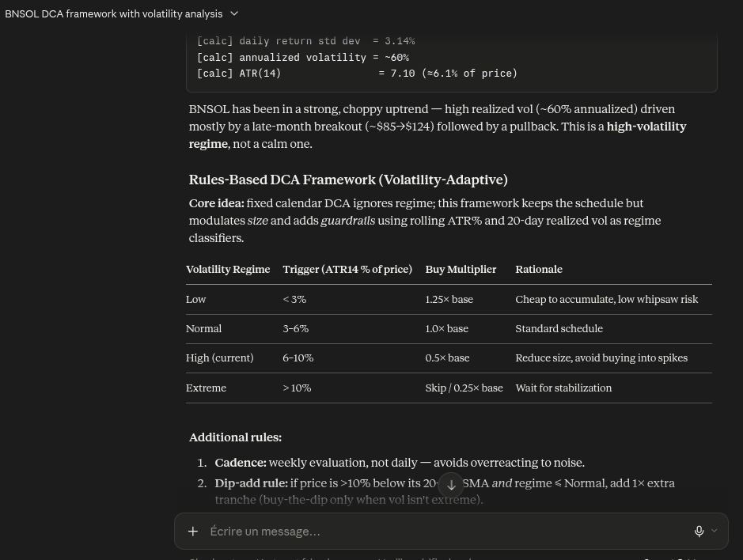Click 'Cheap to accumulate, low whipsaw risk' cell
Viewport: 743px width, 560px height.
[607, 300]
